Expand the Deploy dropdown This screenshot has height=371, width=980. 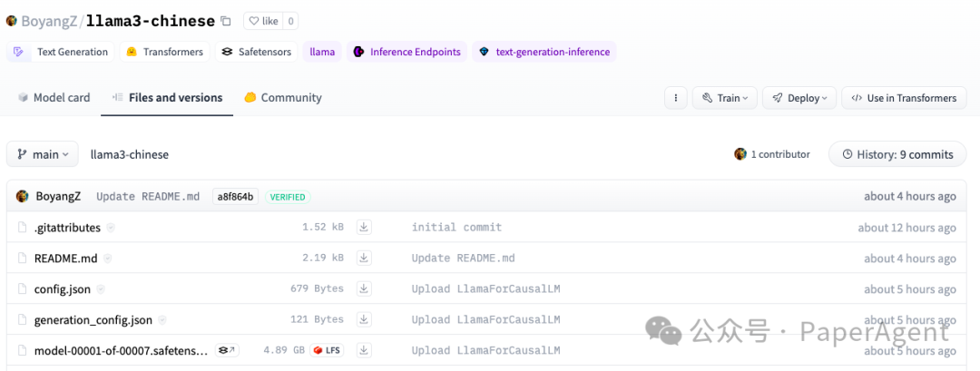point(799,98)
